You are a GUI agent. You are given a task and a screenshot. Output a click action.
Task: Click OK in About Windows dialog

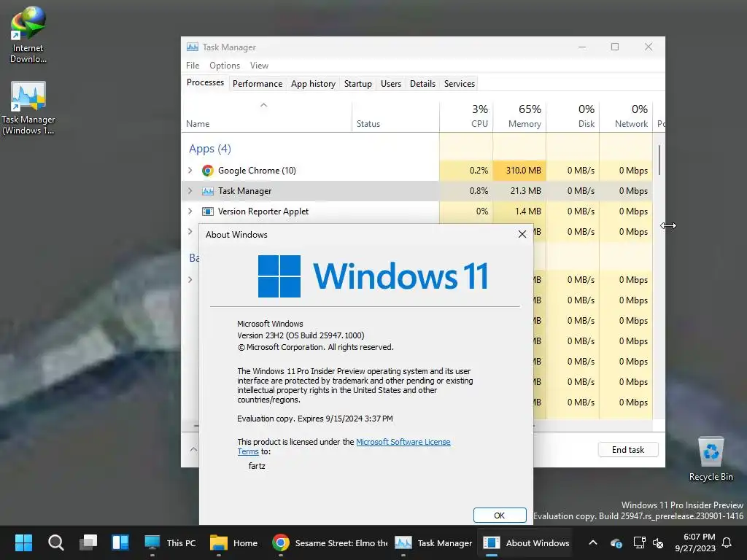coord(500,516)
